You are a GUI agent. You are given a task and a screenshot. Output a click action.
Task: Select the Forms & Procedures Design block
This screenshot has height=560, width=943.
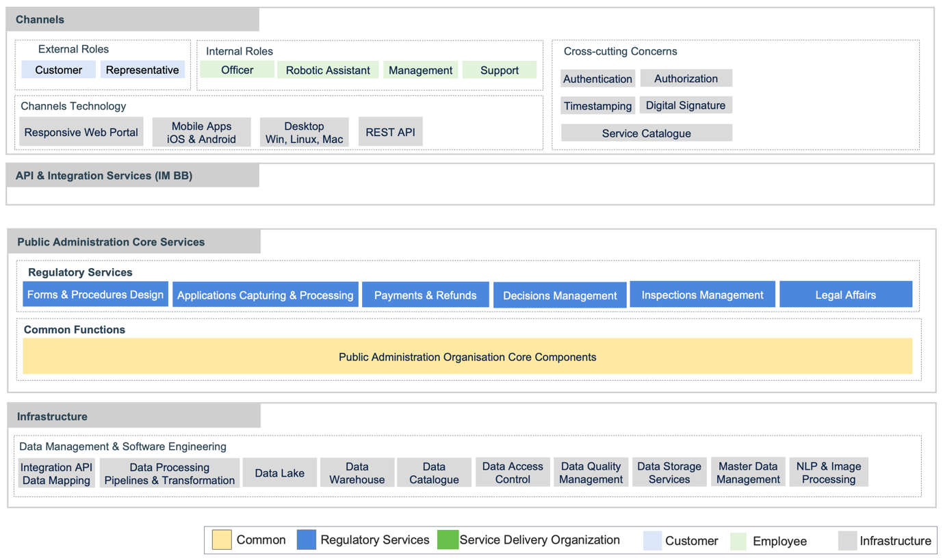[95, 295]
